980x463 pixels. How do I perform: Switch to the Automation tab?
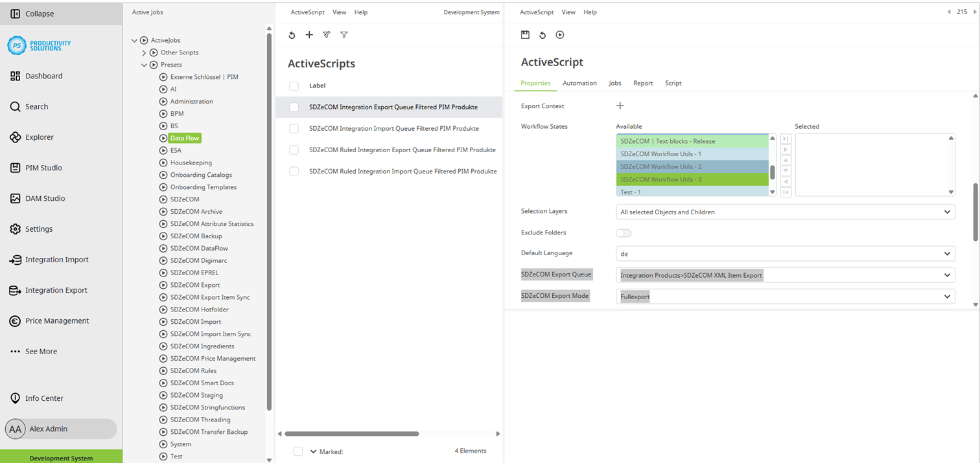pos(579,83)
